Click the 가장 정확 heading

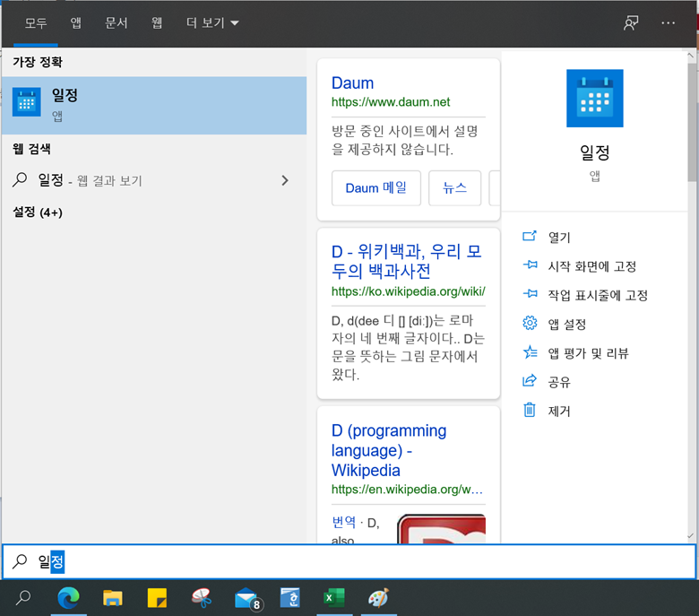(x=38, y=62)
